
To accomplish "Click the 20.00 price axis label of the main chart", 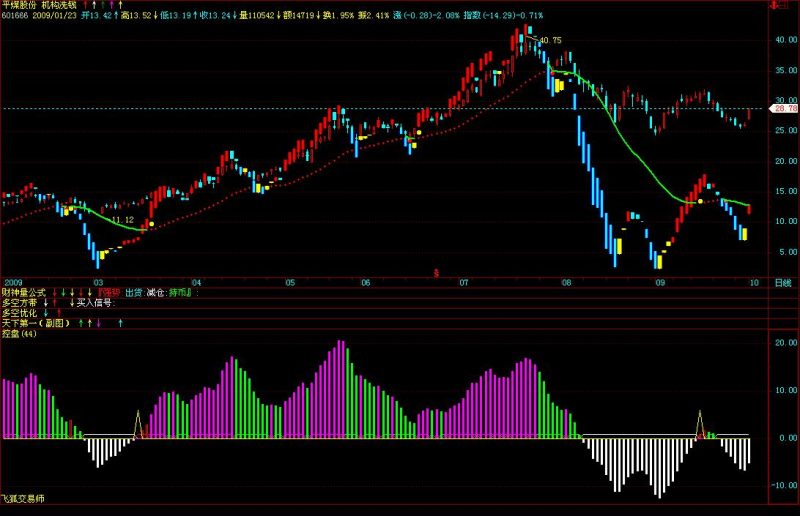I will [x=786, y=161].
